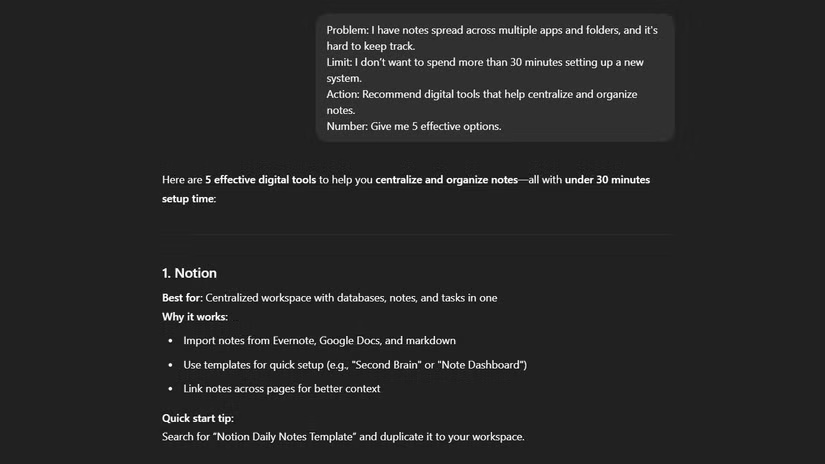
Task: Click the "Why it works:" label
Action: tap(195, 317)
